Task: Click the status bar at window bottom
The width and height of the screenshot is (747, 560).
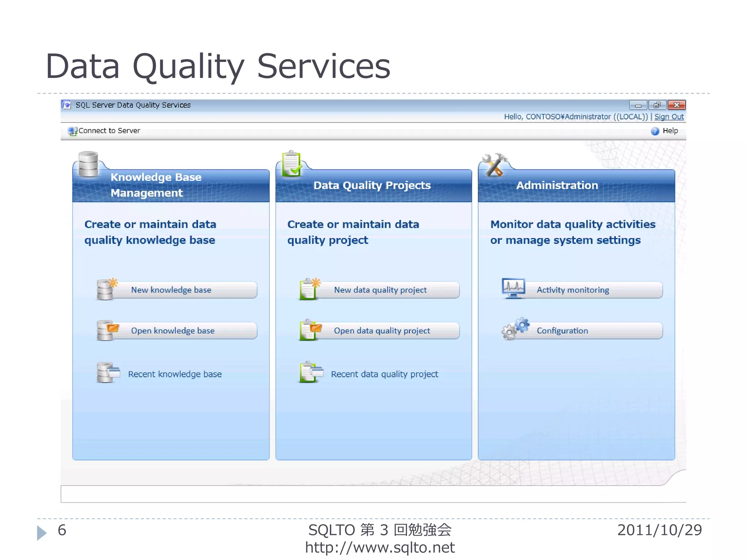Action: pyautogui.click(x=373, y=494)
